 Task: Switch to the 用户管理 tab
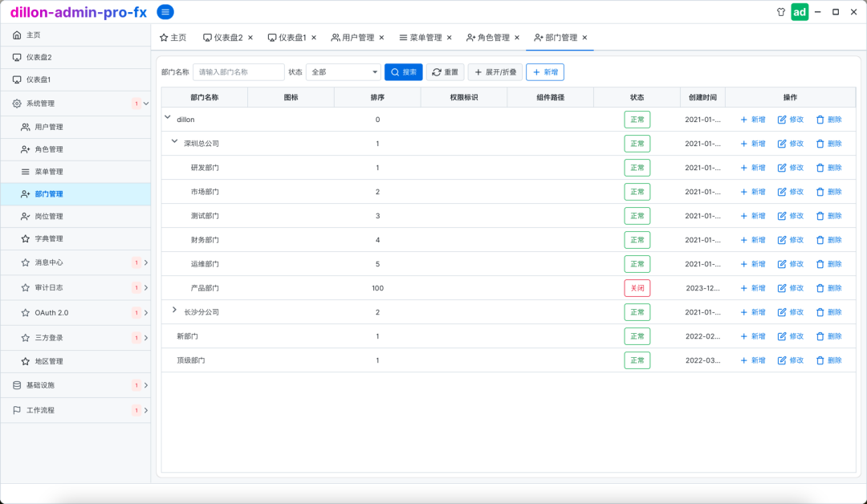click(353, 38)
